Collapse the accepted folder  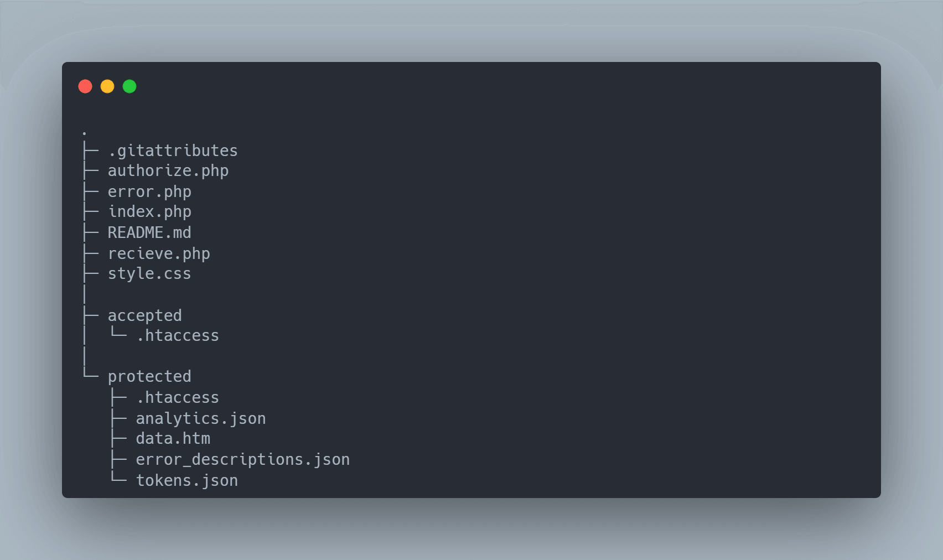144,316
